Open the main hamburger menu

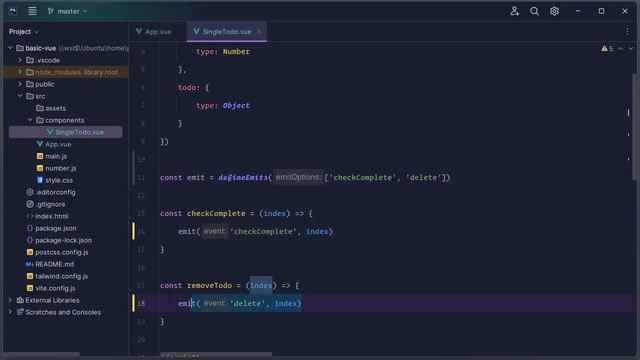tap(32, 11)
